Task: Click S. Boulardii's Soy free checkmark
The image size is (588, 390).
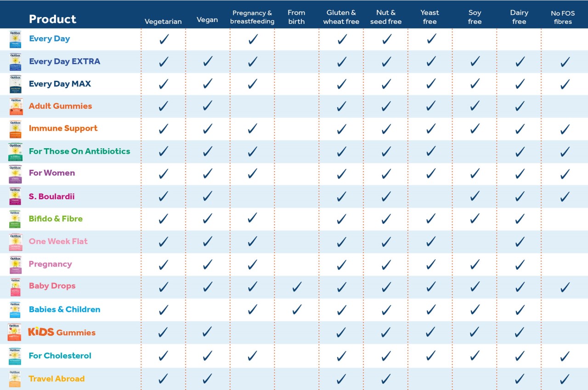Action: pos(475,196)
